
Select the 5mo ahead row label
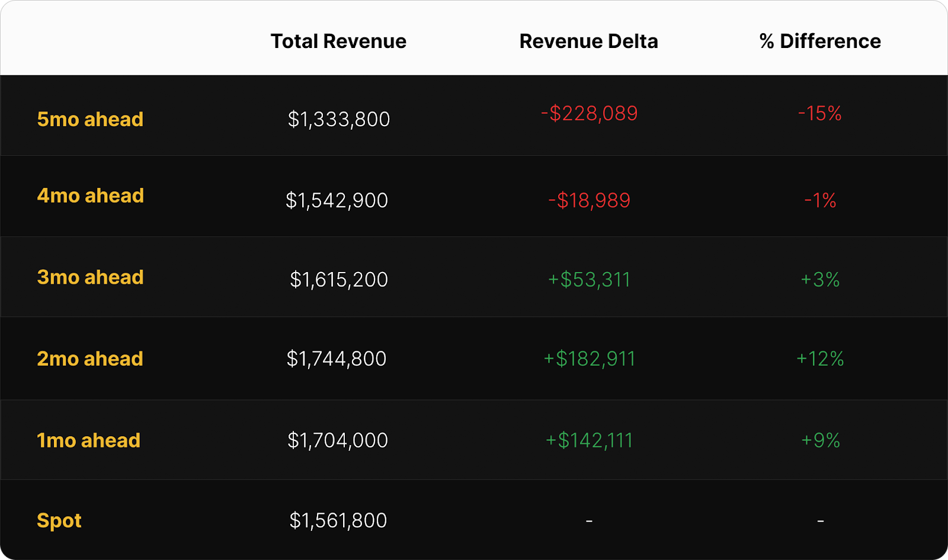90,119
